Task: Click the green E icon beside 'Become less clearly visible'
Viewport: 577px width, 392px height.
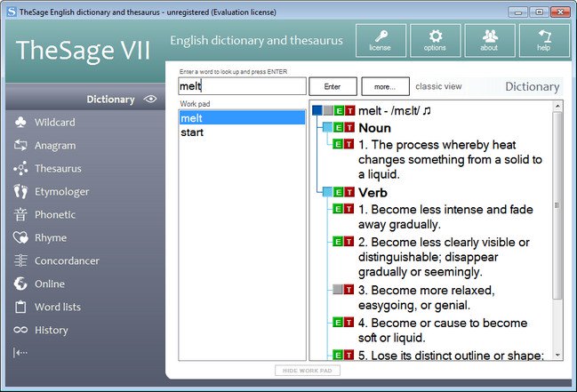Action: [x=338, y=242]
